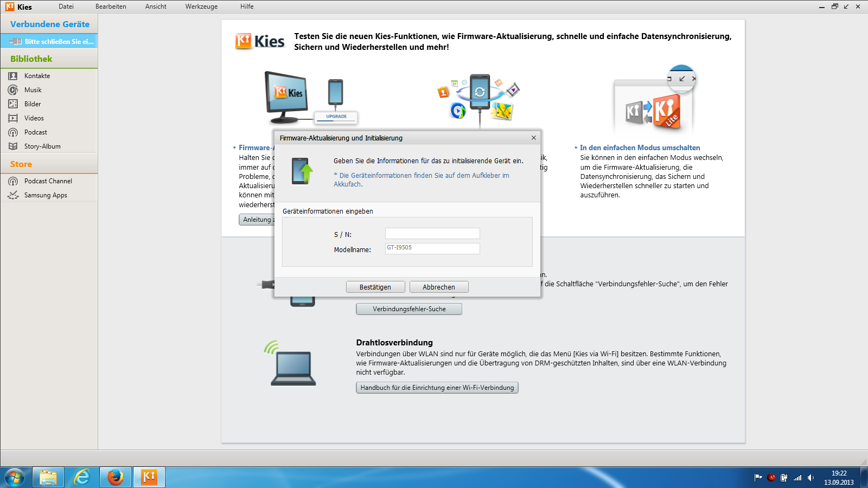
Task: Click the Abbrechen button
Action: click(439, 287)
